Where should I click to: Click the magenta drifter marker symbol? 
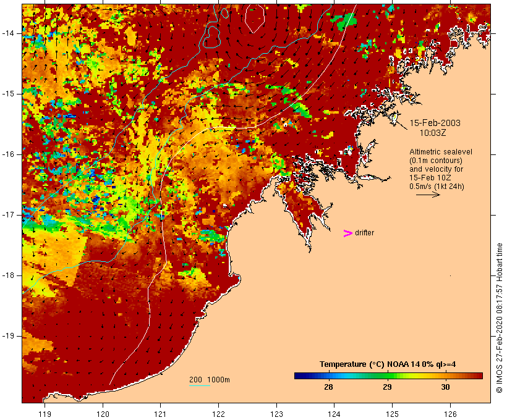347,233
